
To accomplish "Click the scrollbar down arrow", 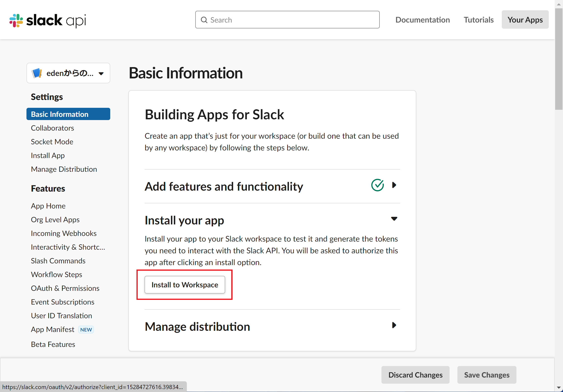I will (559, 388).
